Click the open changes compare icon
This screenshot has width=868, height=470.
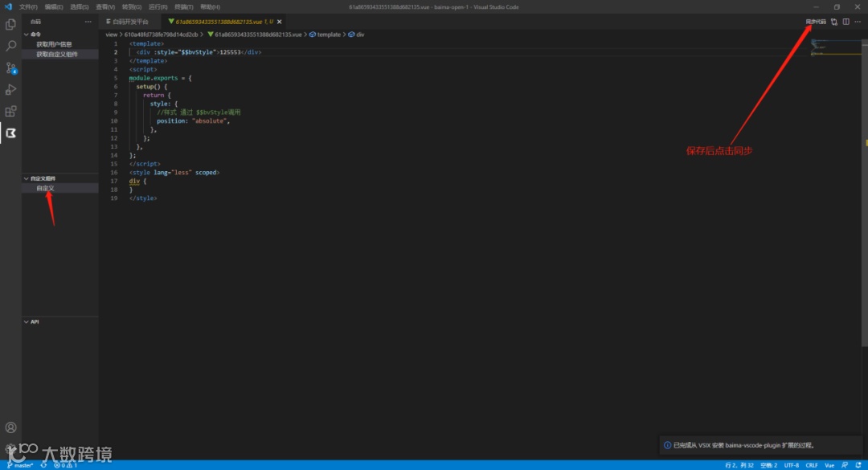coord(834,22)
